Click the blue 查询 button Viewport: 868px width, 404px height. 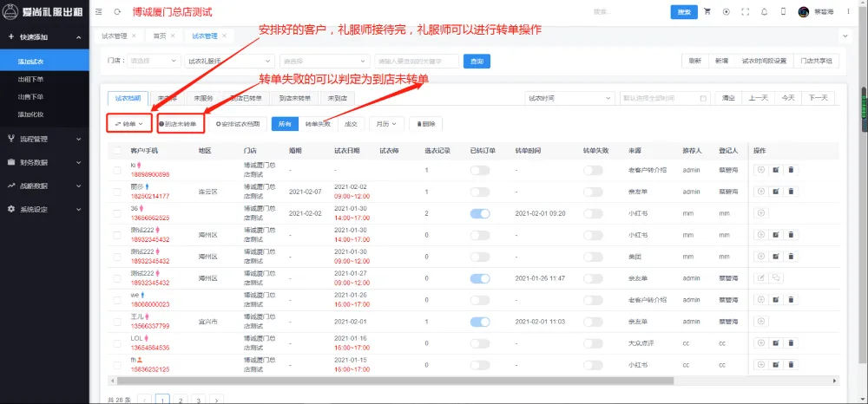coord(476,62)
